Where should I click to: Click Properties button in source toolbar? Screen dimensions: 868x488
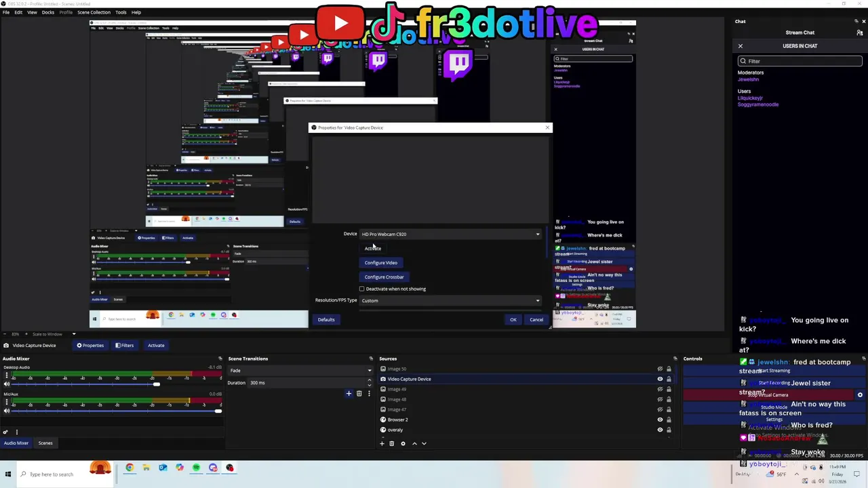pyautogui.click(x=90, y=346)
